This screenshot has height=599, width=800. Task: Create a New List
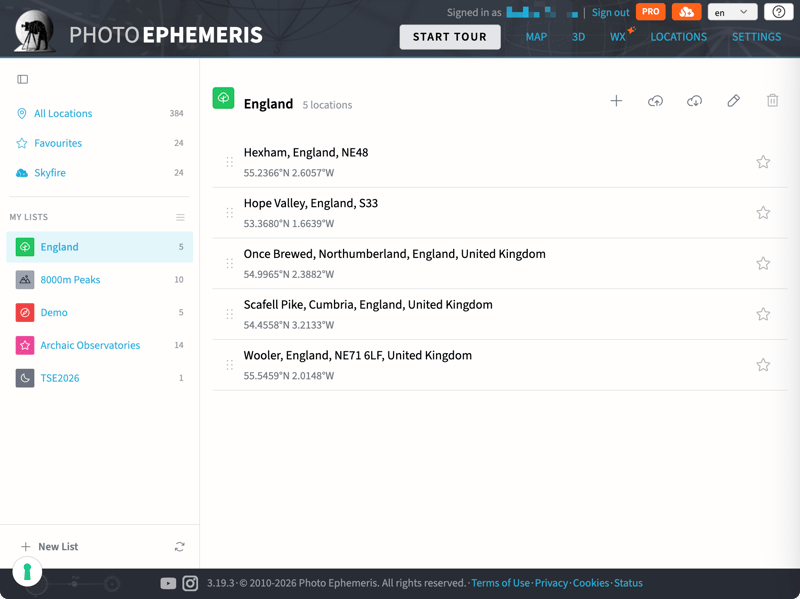49,546
